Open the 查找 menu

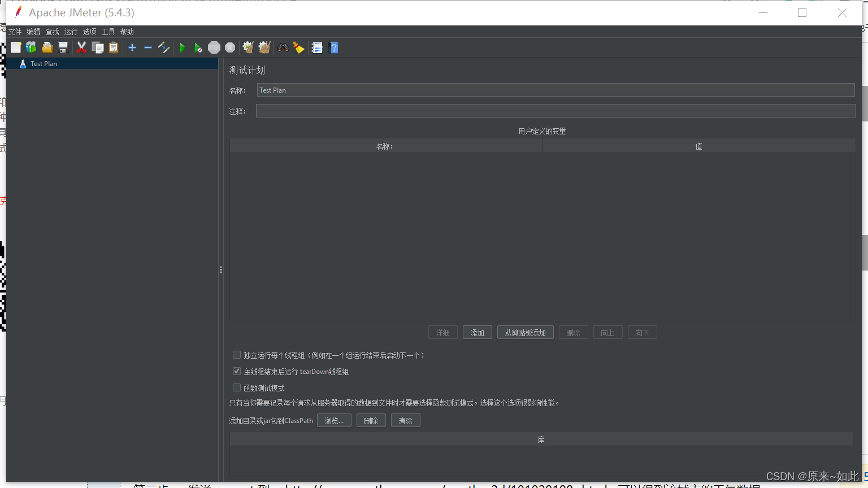pos(52,32)
